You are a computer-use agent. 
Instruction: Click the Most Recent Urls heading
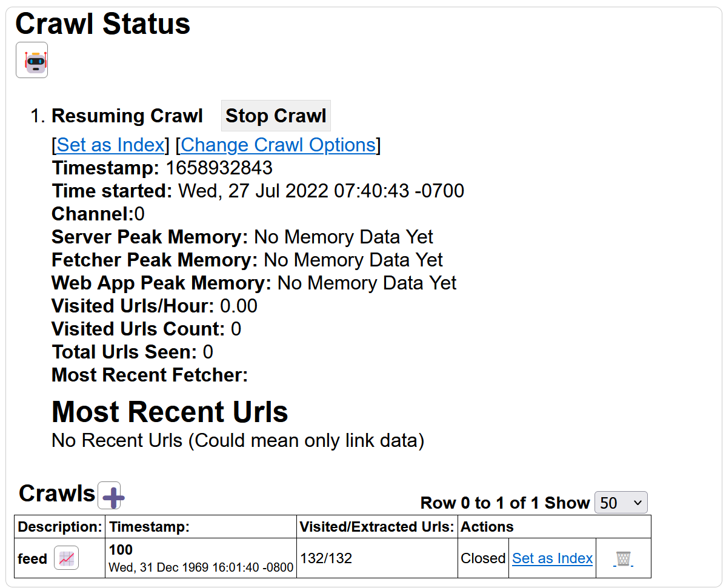[170, 412]
